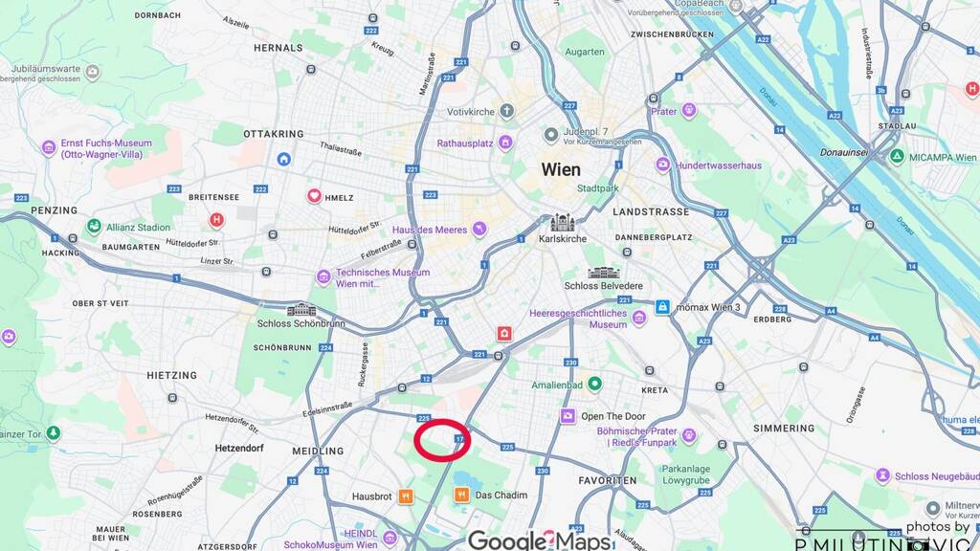Click the saved heart pin near Hmelz

[314, 196]
